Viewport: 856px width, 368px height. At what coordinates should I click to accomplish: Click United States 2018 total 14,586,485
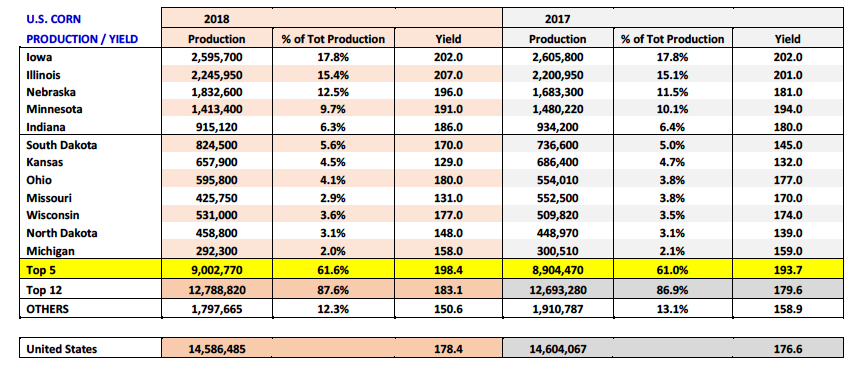click(x=217, y=349)
